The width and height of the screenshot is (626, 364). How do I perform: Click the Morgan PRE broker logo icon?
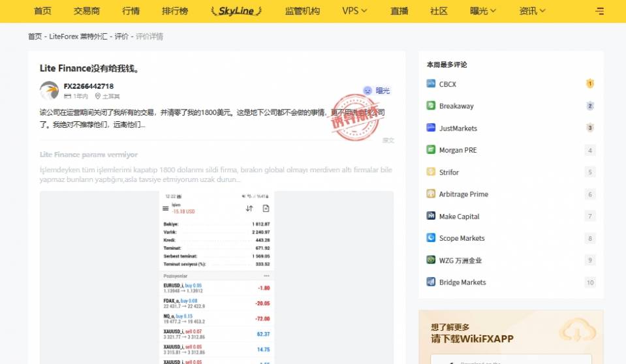click(431, 149)
